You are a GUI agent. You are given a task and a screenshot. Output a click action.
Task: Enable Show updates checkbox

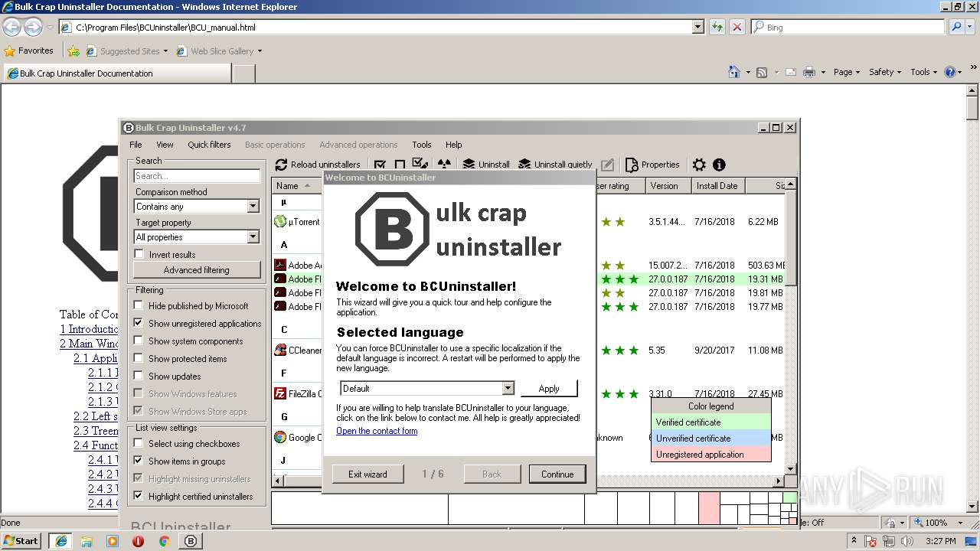[x=139, y=376]
